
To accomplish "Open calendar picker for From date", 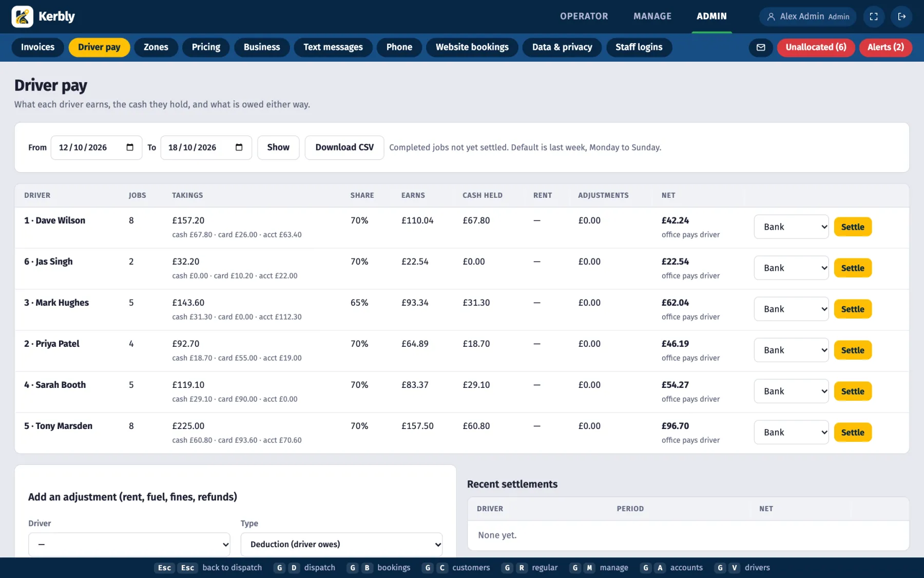I will (130, 147).
